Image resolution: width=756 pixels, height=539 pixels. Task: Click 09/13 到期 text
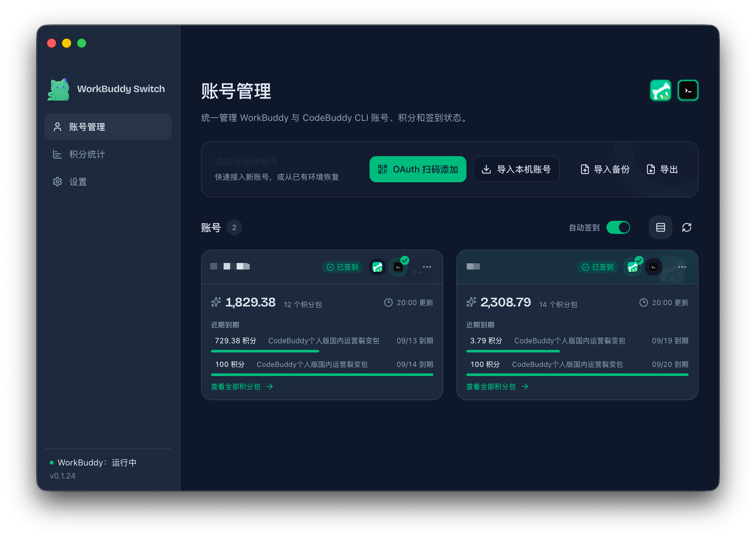pyautogui.click(x=415, y=340)
